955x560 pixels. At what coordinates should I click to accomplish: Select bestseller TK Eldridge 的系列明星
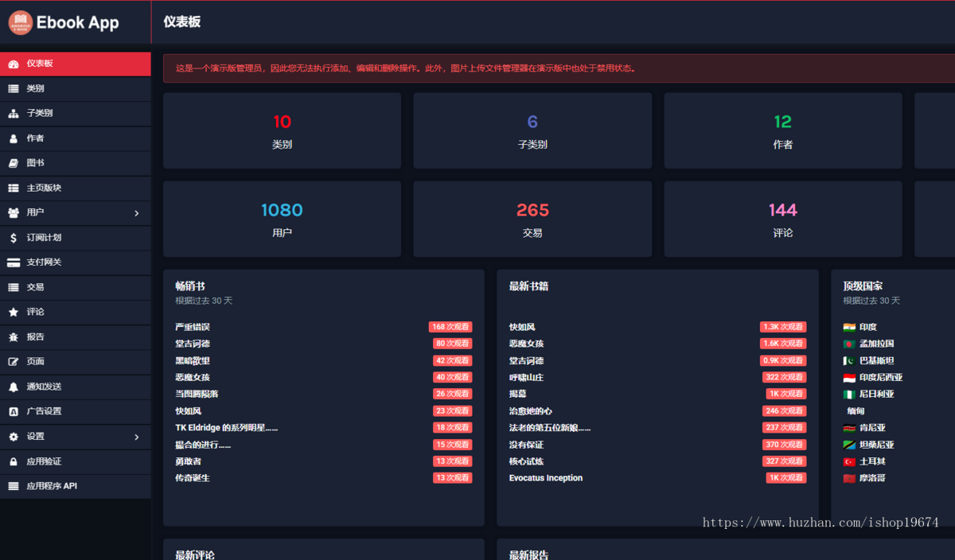click(227, 428)
